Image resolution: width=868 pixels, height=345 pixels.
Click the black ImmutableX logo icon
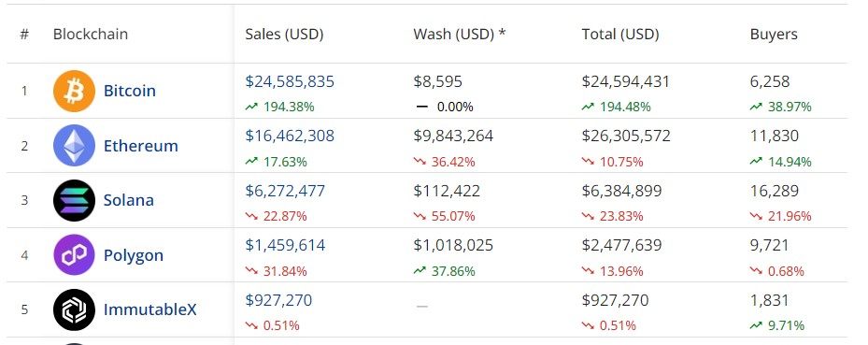pos(74,309)
